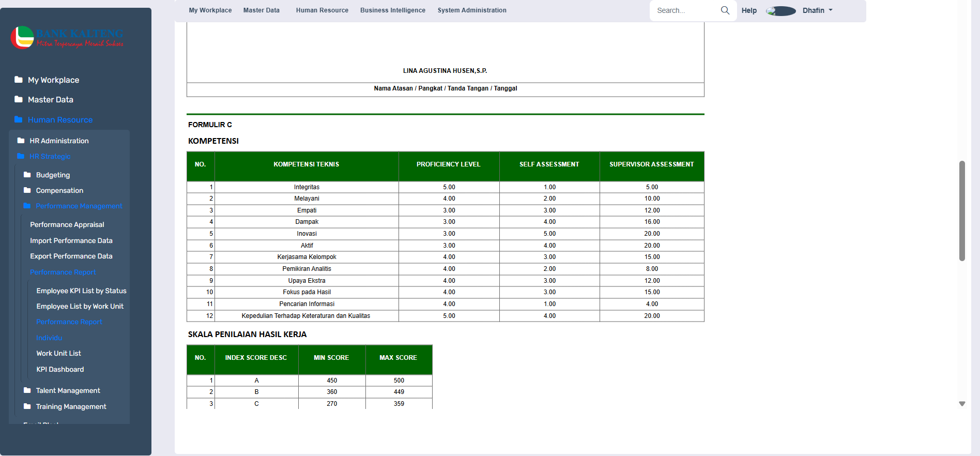Image resolution: width=980 pixels, height=456 pixels.
Task: Expand Training Management section
Action: coord(71,406)
